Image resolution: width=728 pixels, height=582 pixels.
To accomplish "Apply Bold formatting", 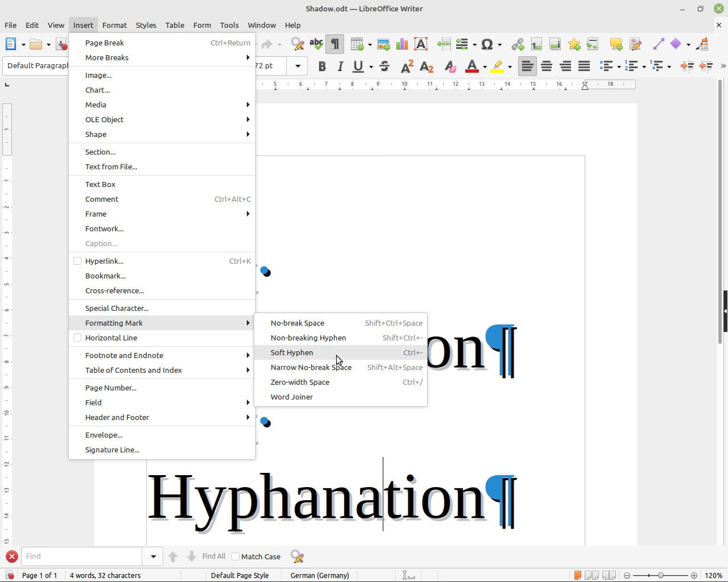I will coord(322,66).
